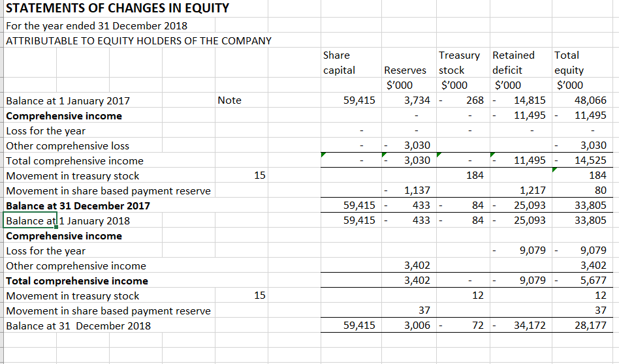This screenshot has width=619, height=364.
Task: Select 'ATTRIBUTABLE TO EQUITY HOLDERS OF THE COMPANY' cell
Action: tap(138, 40)
